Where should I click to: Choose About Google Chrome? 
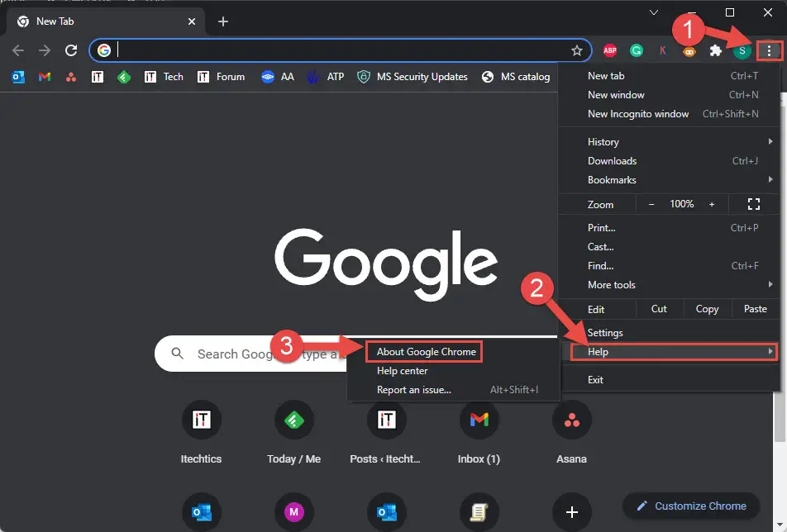[426, 352]
